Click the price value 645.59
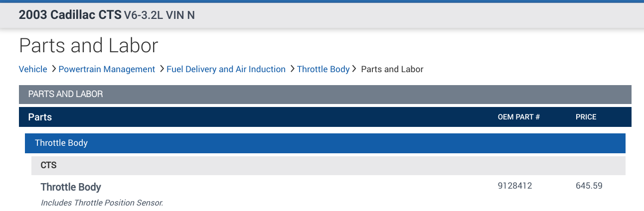644x211 pixels. [x=589, y=186]
